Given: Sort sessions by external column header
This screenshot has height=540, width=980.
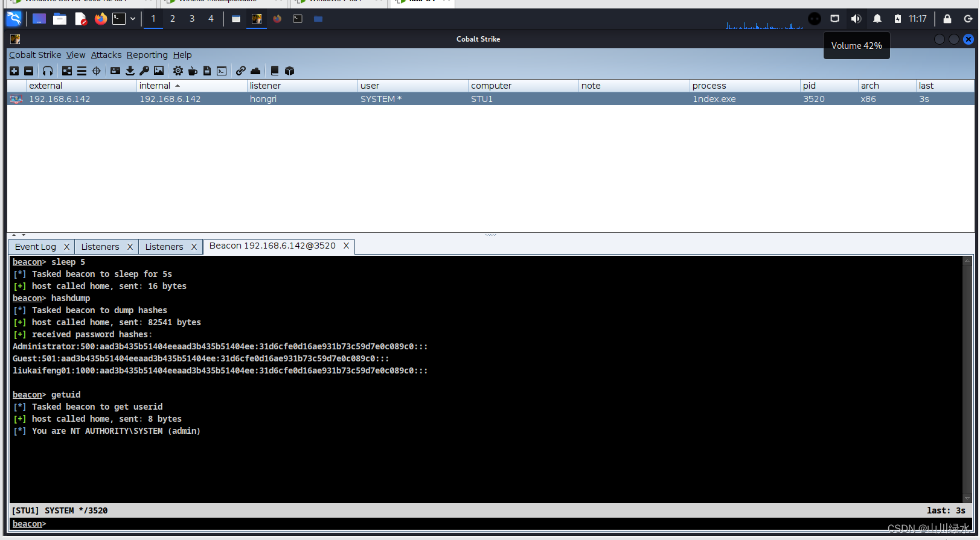Looking at the screenshot, I should (82, 86).
